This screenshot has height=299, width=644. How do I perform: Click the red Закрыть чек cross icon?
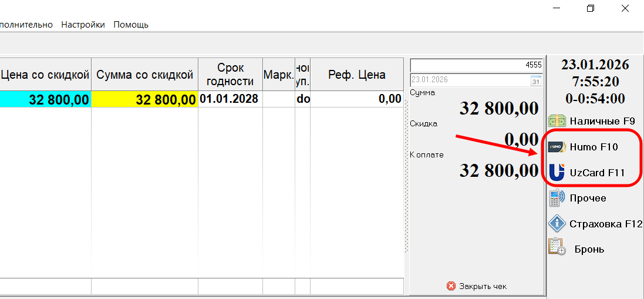tap(451, 286)
